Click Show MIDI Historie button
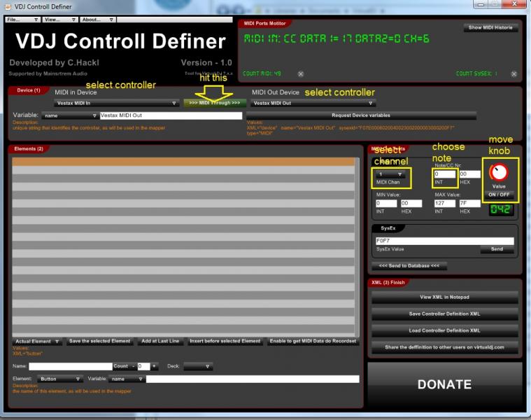Viewport: 531px width, 420px height. pos(490,27)
